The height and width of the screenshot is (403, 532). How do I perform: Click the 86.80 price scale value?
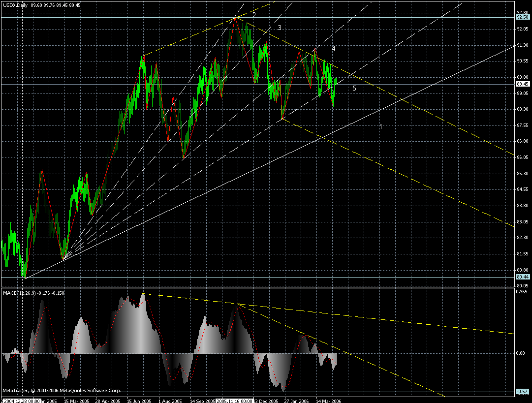pyautogui.click(x=523, y=141)
